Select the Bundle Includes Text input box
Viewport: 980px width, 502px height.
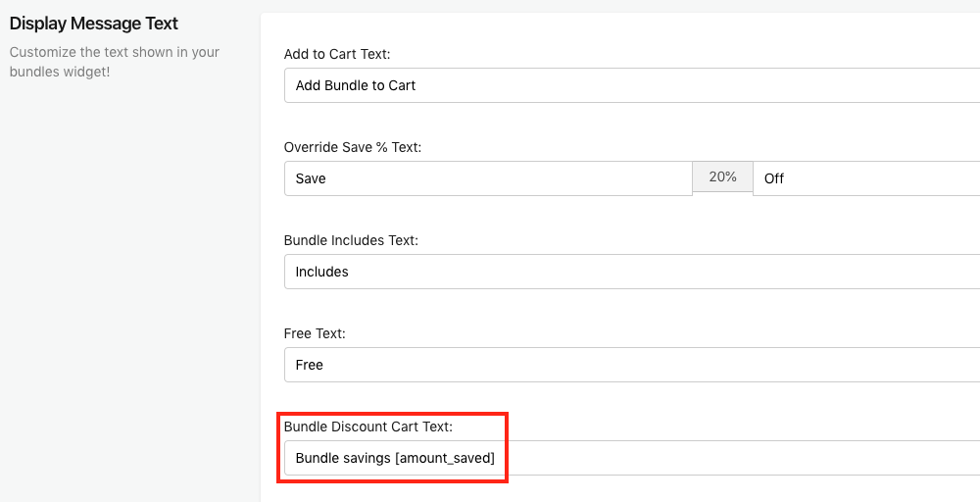point(632,272)
